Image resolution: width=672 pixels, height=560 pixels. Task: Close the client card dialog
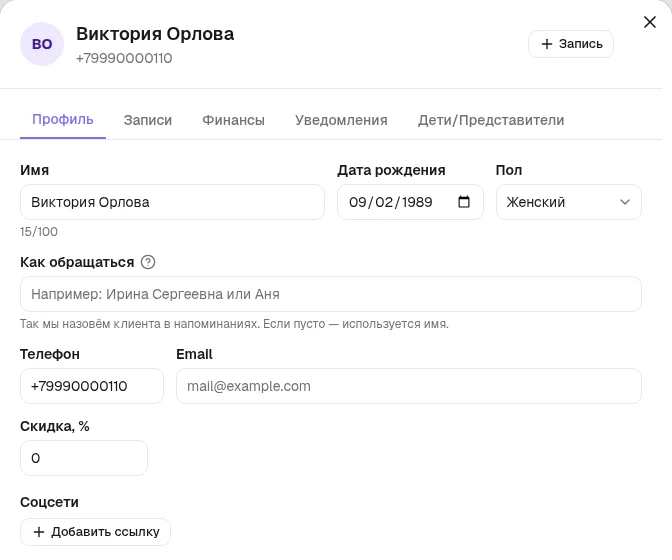(650, 22)
